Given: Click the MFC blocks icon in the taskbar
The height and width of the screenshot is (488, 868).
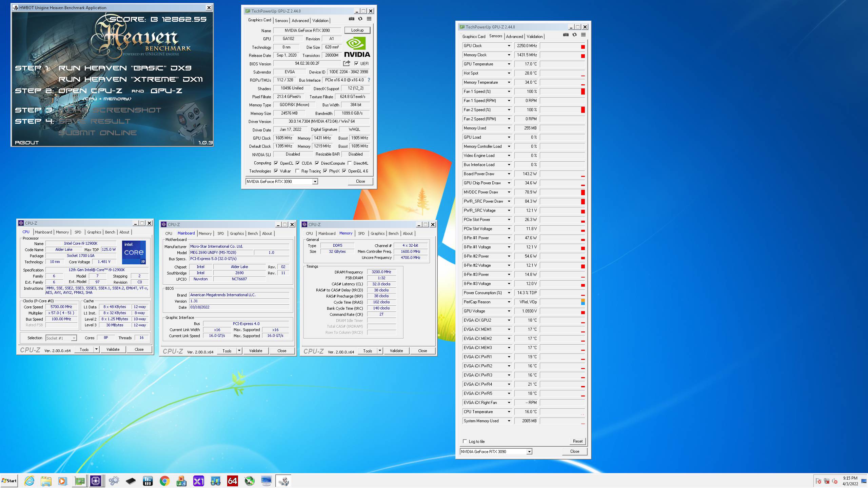Looking at the screenshot, I should click(x=182, y=481).
